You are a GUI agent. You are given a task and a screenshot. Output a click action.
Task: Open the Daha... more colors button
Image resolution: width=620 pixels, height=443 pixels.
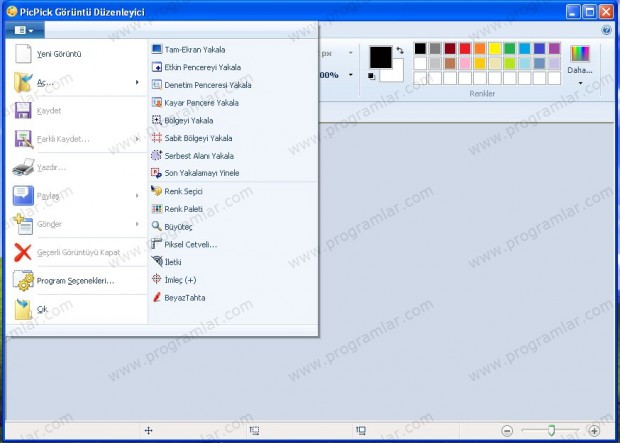point(580,65)
